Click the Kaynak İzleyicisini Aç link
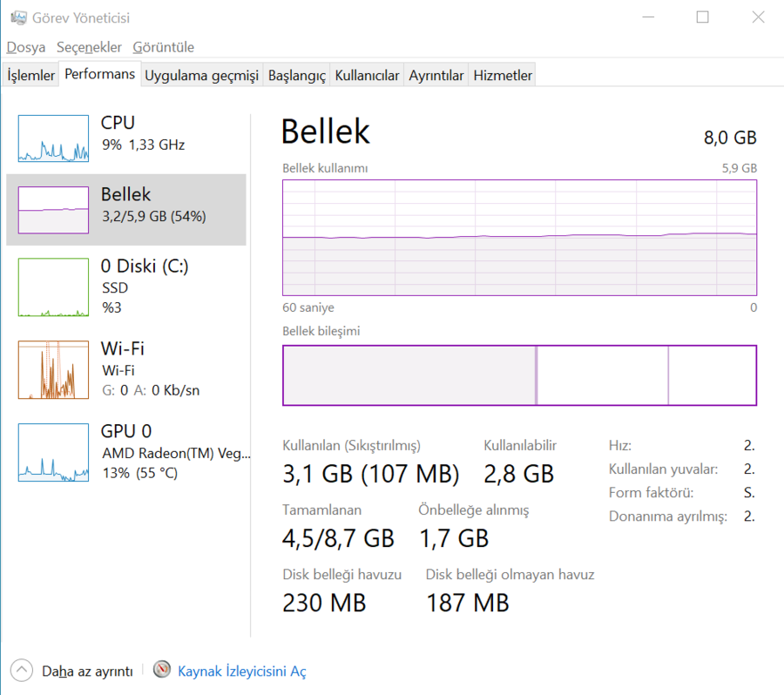Image resolution: width=784 pixels, height=695 pixels. coord(241,671)
